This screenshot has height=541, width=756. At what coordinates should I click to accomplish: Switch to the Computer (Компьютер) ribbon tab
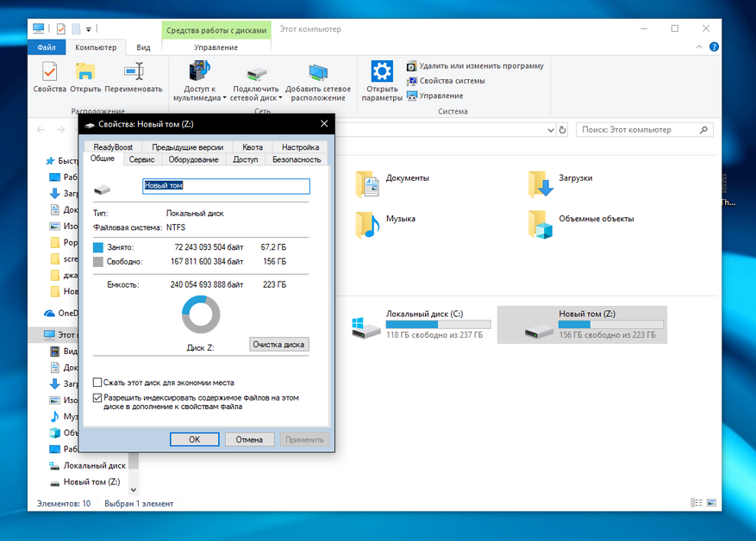(x=96, y=47)
